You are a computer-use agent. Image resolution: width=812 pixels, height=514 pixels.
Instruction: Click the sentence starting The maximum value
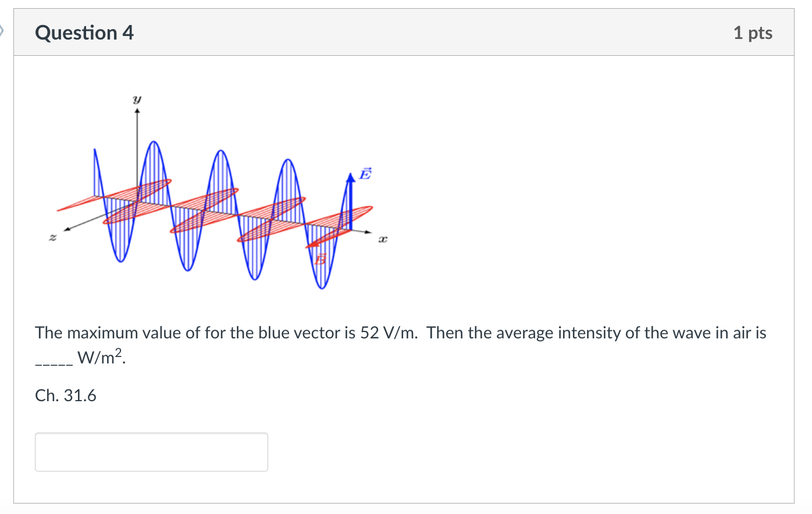pos(401,345)
